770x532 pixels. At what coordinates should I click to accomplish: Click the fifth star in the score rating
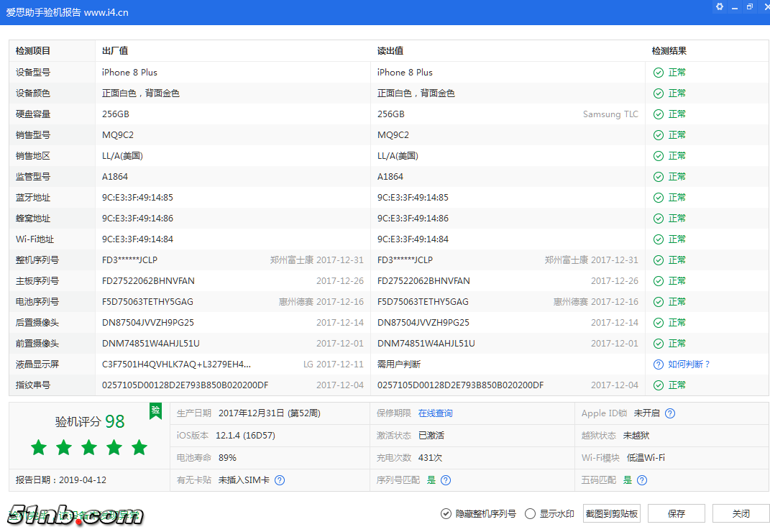coord(139,447)
